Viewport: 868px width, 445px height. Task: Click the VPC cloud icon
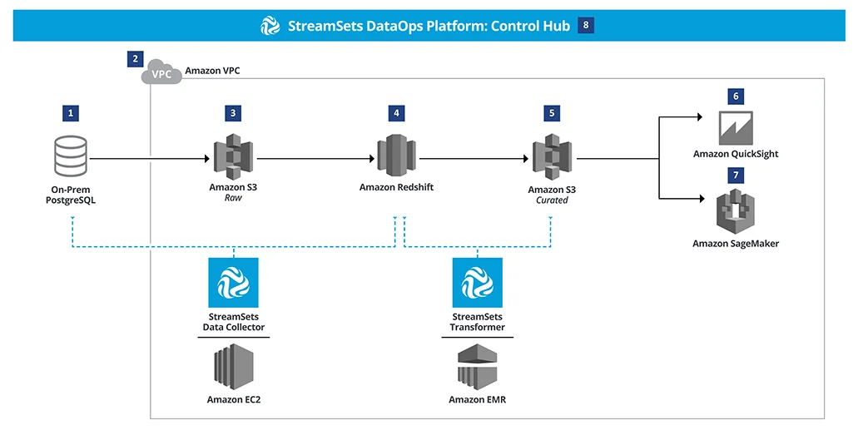tap(161, 72)
